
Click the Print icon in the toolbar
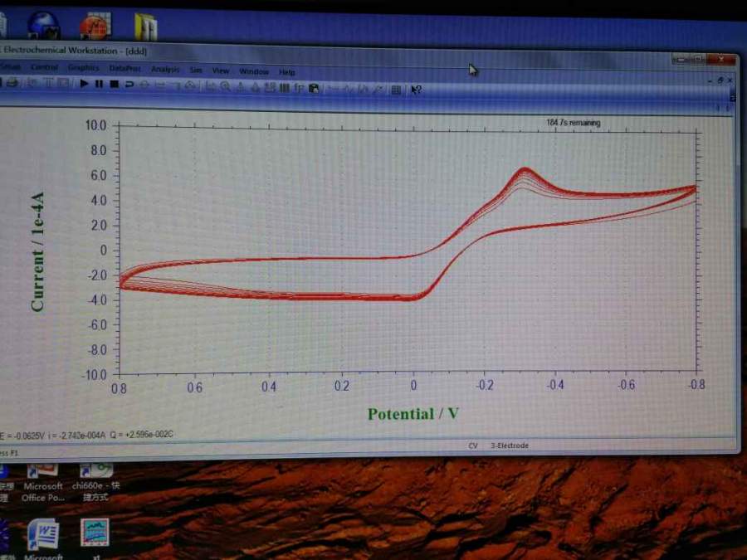click(12, 82)
